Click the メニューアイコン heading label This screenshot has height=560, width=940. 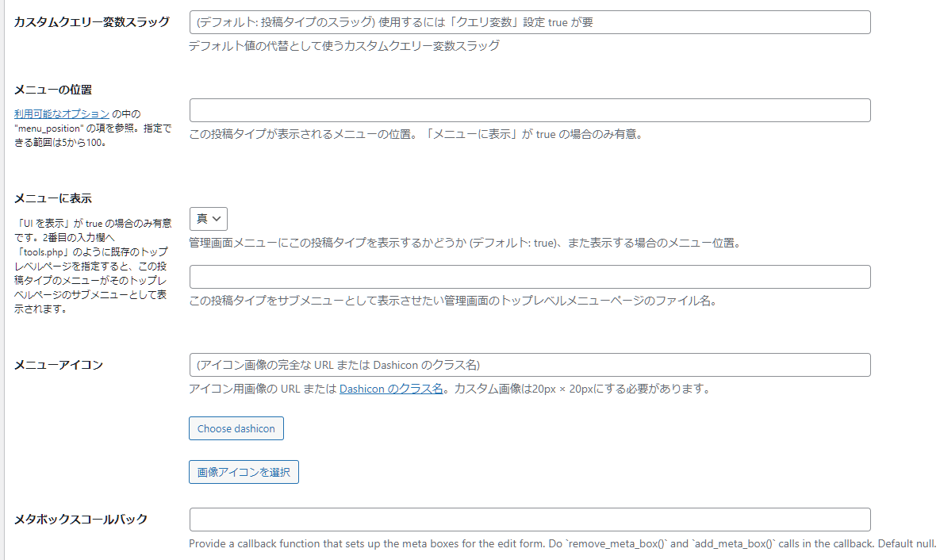tap(59, 365)
